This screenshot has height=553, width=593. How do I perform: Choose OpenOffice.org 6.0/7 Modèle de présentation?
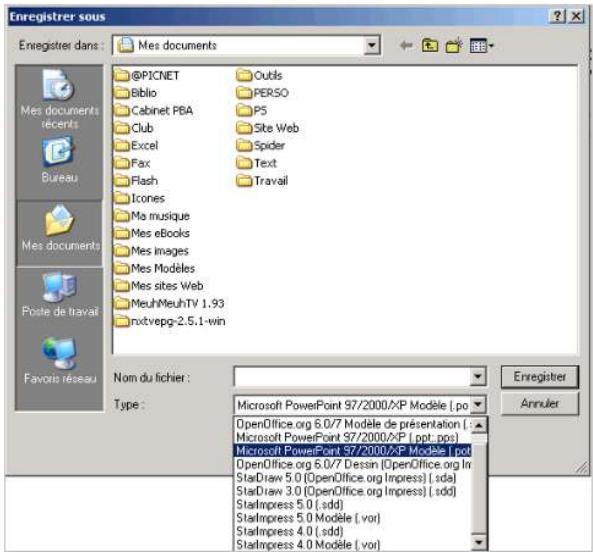[353, 424]
